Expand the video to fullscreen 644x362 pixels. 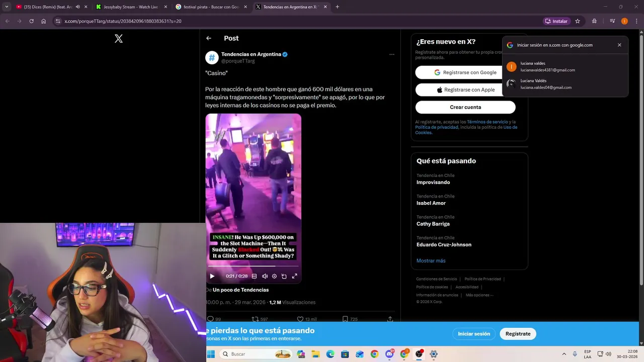295,276
